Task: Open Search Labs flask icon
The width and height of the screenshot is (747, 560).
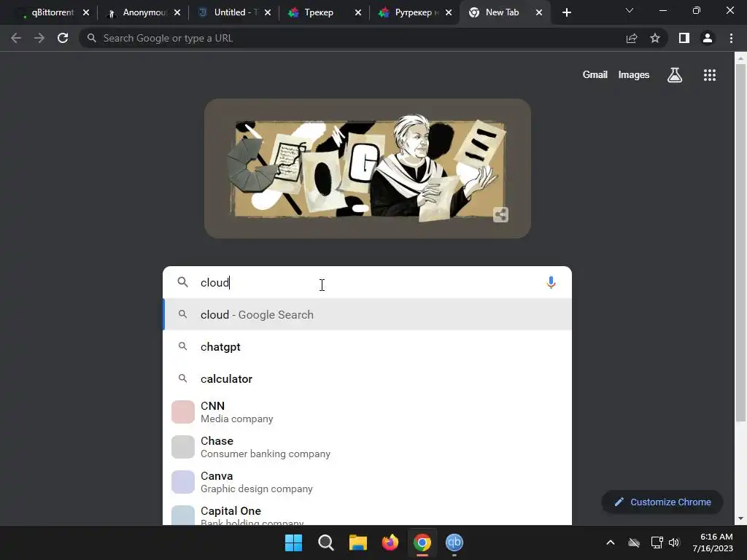Action: click(675, 75)
